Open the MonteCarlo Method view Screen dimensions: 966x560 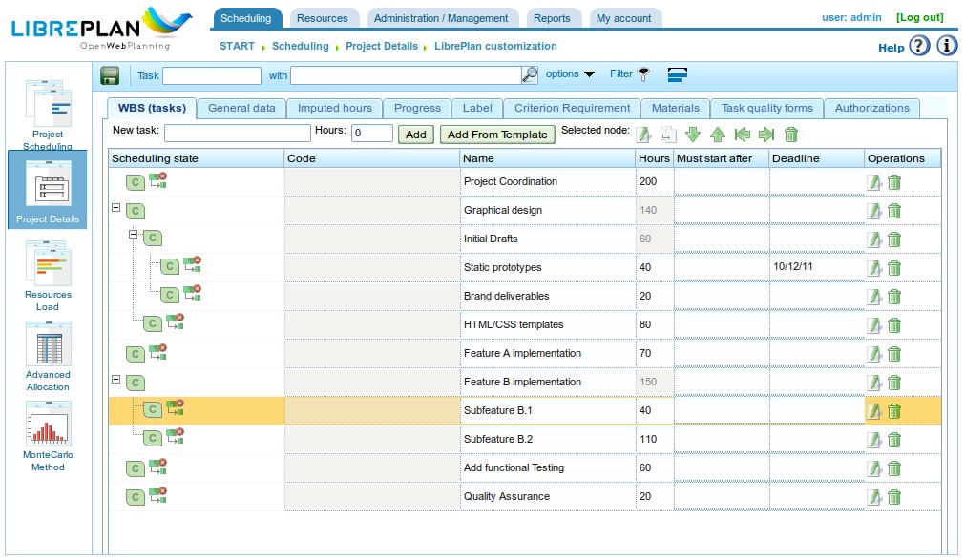click(48, 435)
